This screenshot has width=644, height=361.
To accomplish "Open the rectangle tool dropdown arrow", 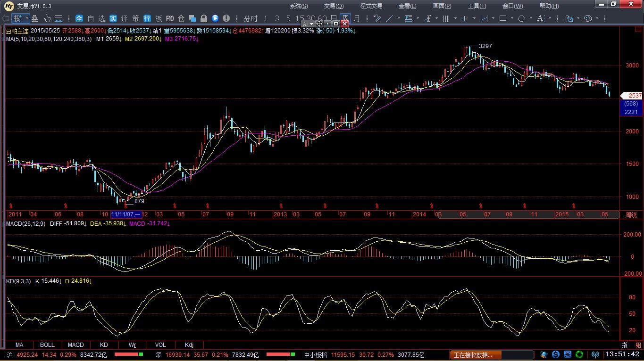I will tap(512, 18).
